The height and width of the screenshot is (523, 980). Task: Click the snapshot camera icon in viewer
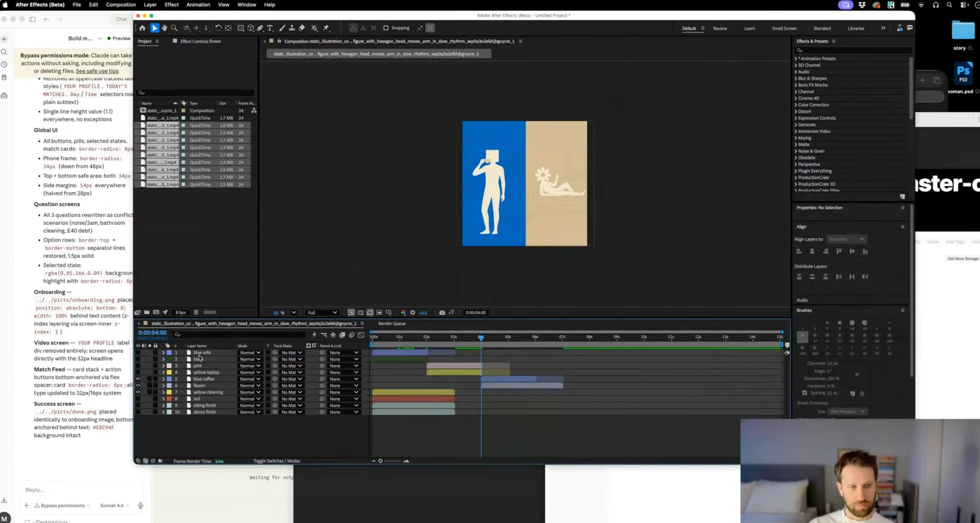(x=442, y=313)
